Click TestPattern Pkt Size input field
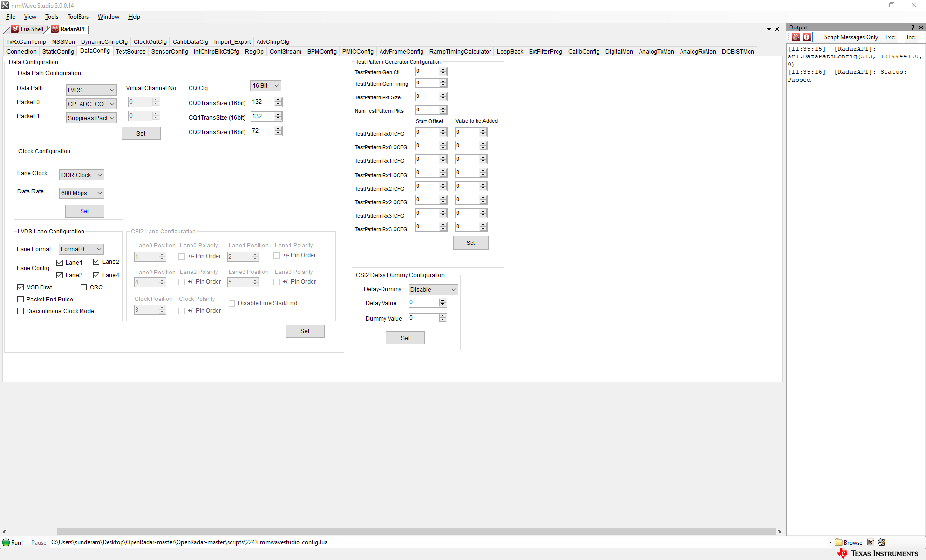Screen dimensions: 926x560 coord(427,97)
